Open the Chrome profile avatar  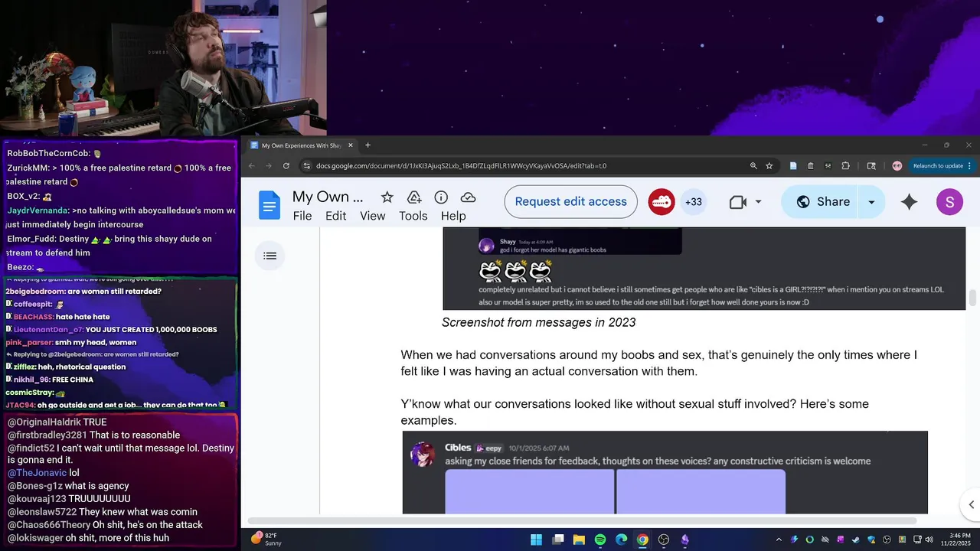(x=897, y=166)
